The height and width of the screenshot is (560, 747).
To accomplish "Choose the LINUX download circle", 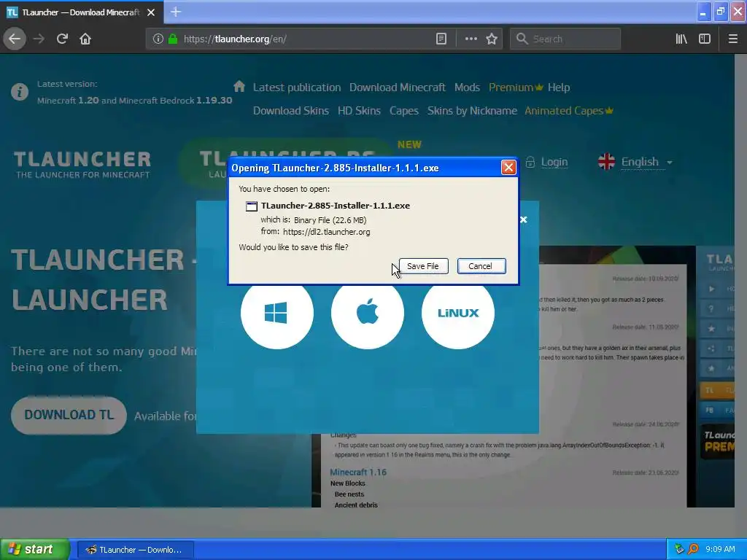I will point(458,313).
